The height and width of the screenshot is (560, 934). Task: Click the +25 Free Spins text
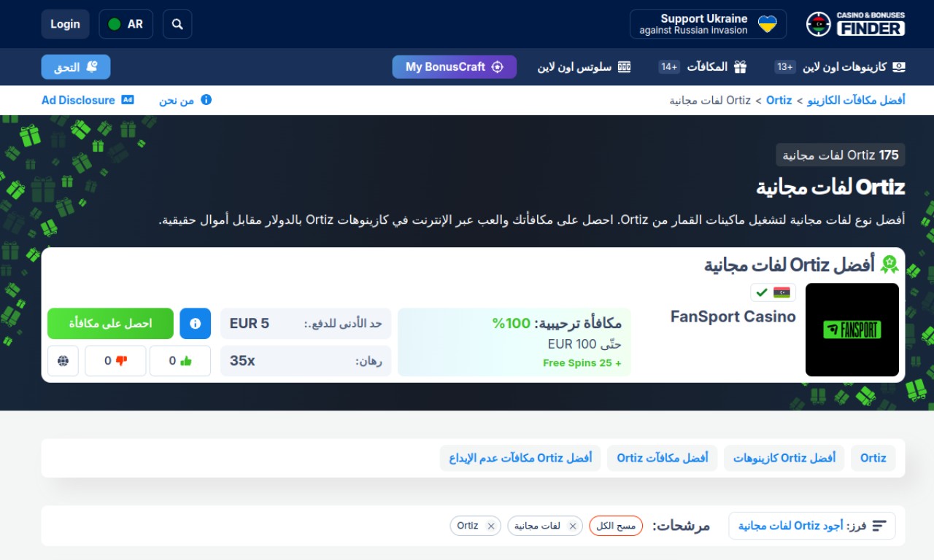click(x=582, y=363)
